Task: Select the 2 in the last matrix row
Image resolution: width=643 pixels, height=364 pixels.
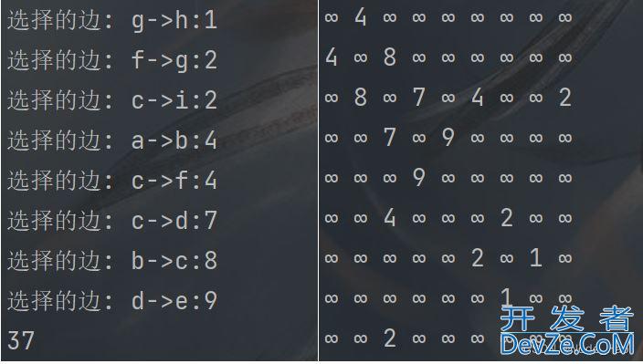Action: pos(390,338)
